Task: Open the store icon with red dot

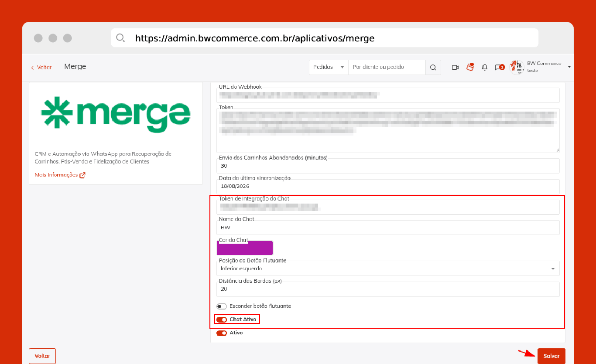Action: pyautogui.click(x=470, y=67)
